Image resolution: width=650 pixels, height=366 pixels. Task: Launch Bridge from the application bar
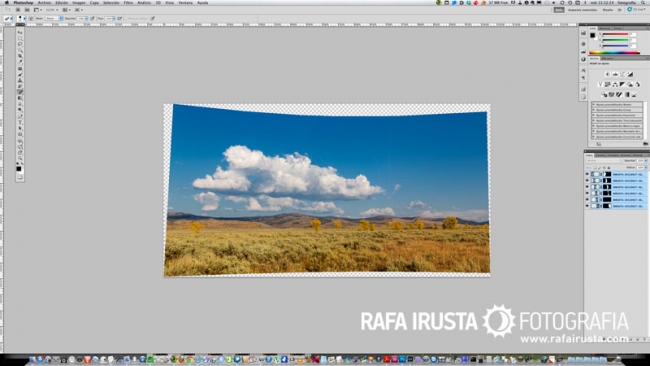[x=18, y=10]
